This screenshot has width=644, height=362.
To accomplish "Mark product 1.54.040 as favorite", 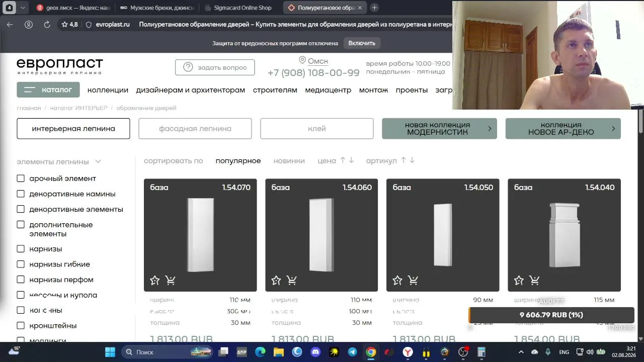I will 519,281.
